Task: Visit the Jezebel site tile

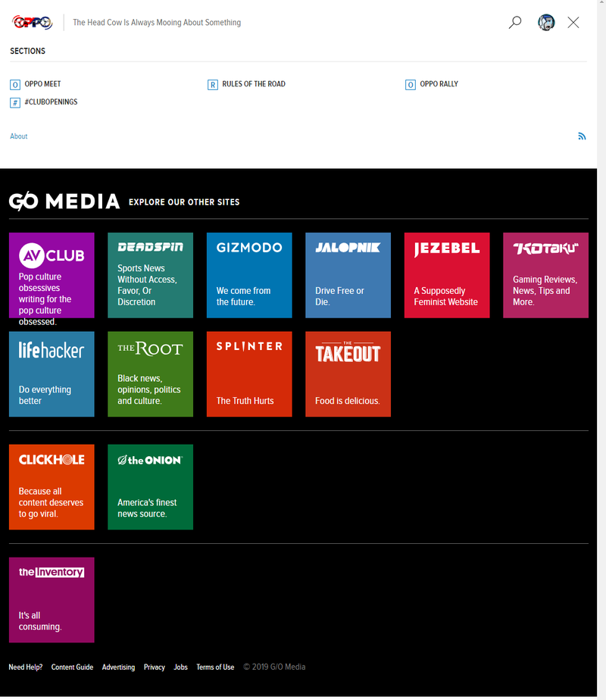Action: point(447,275)
